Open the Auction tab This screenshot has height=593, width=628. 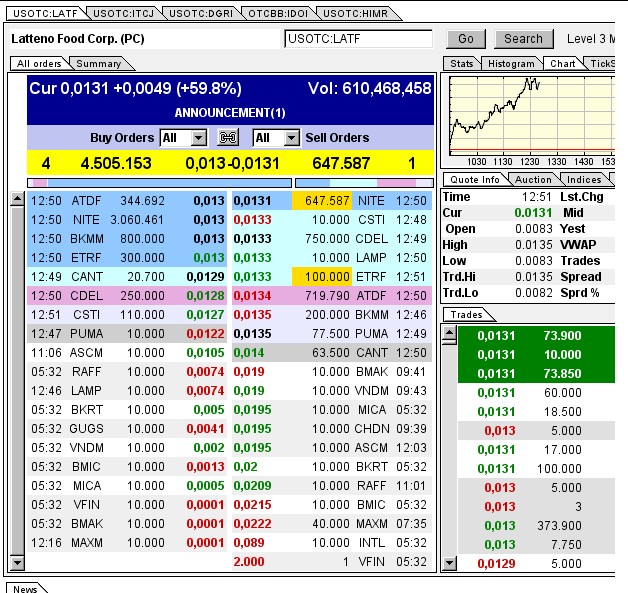pos(533,179)
